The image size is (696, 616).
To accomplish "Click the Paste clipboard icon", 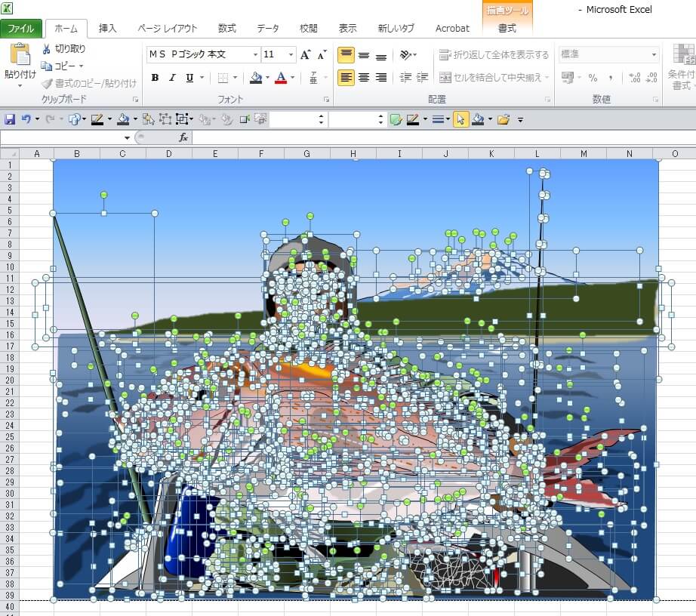I will [20, 54].
